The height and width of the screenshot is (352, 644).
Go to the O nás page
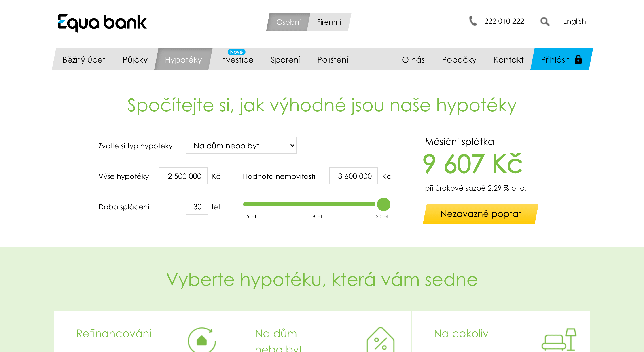click(413, 60)
